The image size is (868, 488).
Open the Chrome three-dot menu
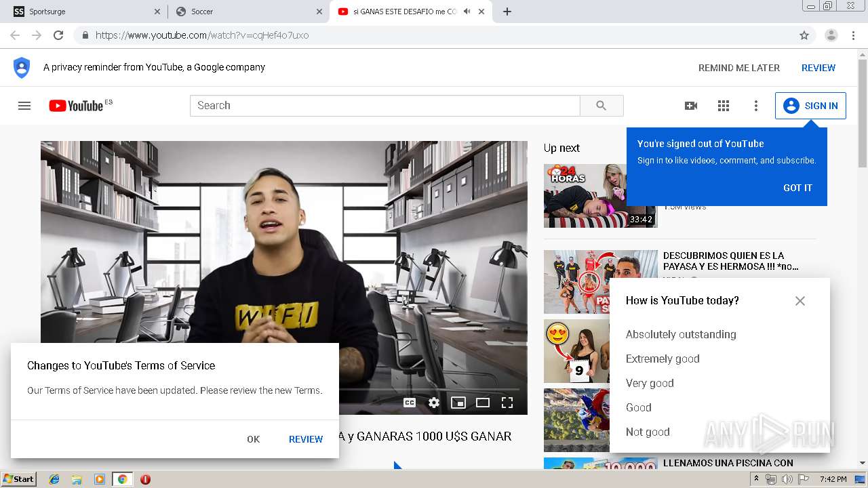pos(854,35)
